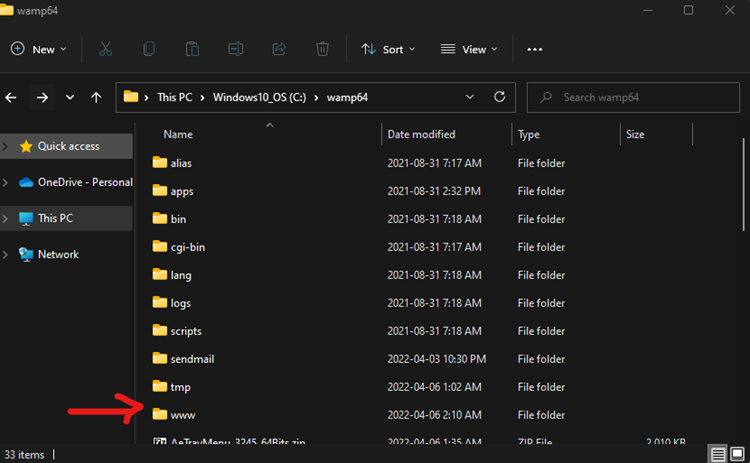Image resolution: width=750 pixels, height=463 pixels.
Task: Click the Delete trash can icon
Action: (x=322, y=49)
